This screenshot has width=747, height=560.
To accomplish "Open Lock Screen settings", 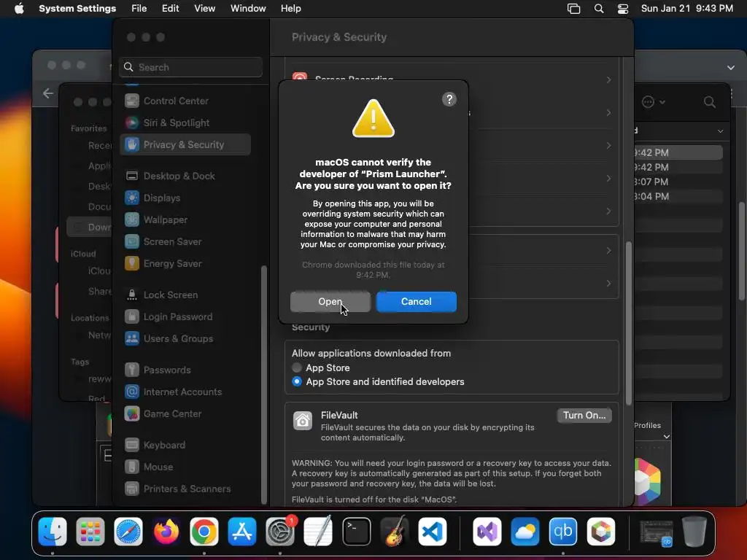I will coord(185,295).
